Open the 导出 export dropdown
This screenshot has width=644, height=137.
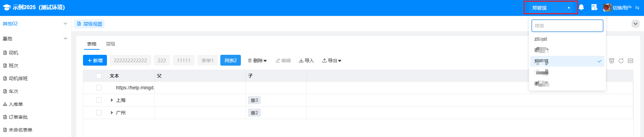tap(332, 61)
